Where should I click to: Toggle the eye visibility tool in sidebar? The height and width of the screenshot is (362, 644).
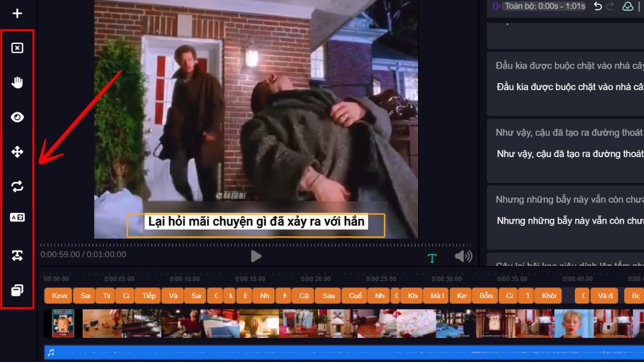pos(17,117)
